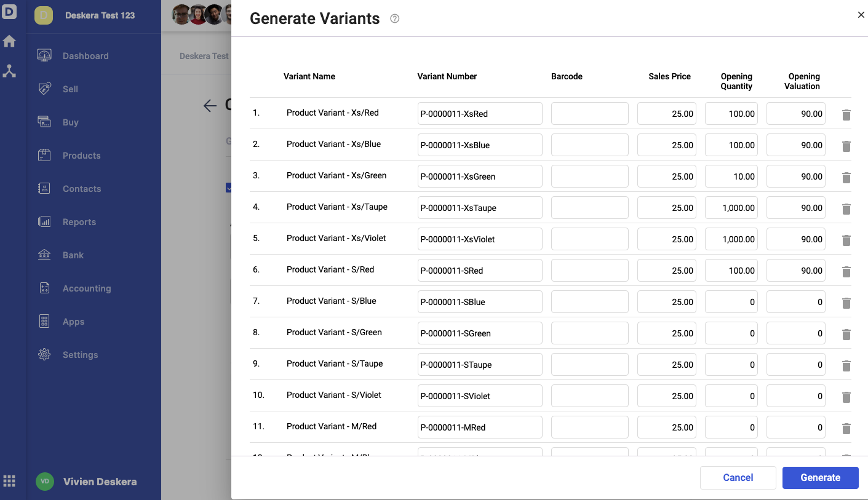Open Products menu item
This screenshot has height=500, width=868.
[81, 156]
